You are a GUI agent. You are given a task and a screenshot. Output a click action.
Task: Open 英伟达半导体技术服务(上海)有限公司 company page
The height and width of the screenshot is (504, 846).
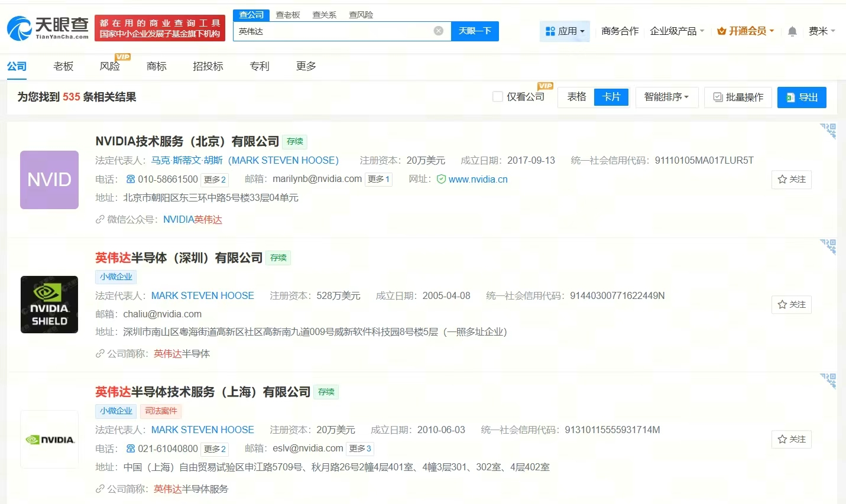(x=203, y=392)
